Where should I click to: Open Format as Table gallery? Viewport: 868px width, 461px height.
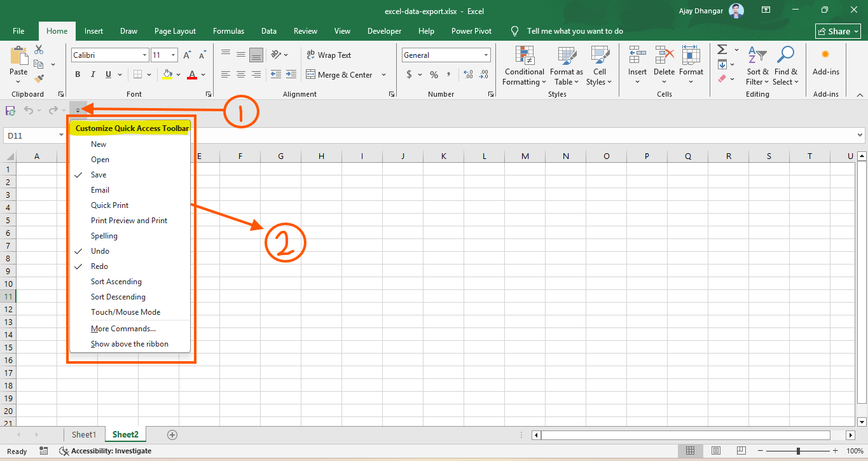tap(567, 66)
